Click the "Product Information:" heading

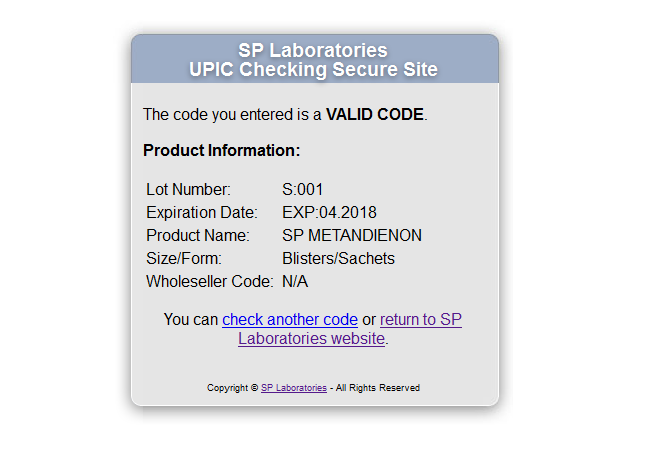click(x=221, y=151)
